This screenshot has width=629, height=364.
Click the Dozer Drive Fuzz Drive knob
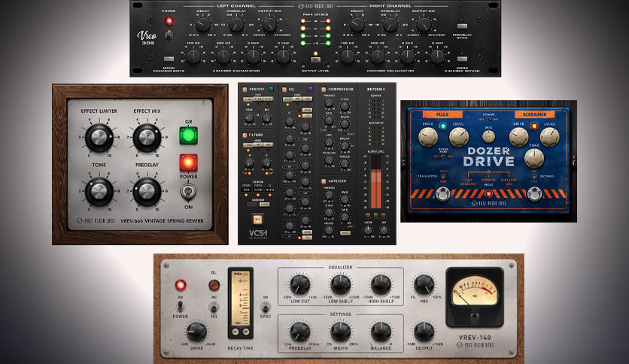[428, 137]
